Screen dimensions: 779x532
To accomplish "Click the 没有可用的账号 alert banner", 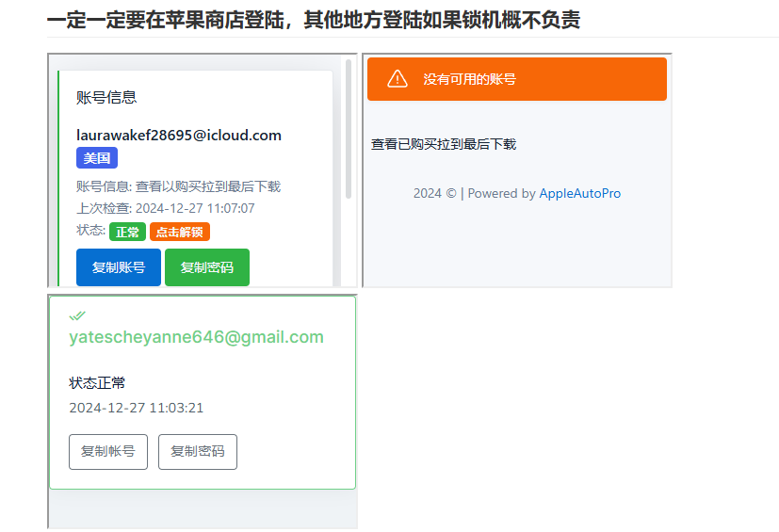I will pyautogui.click(x=516, y=79).
